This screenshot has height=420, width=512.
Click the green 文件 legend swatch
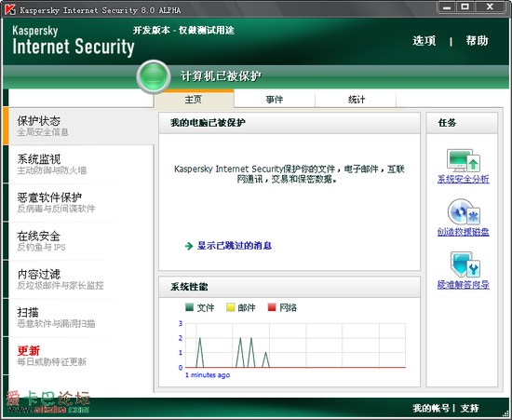(x=189, y=307)
